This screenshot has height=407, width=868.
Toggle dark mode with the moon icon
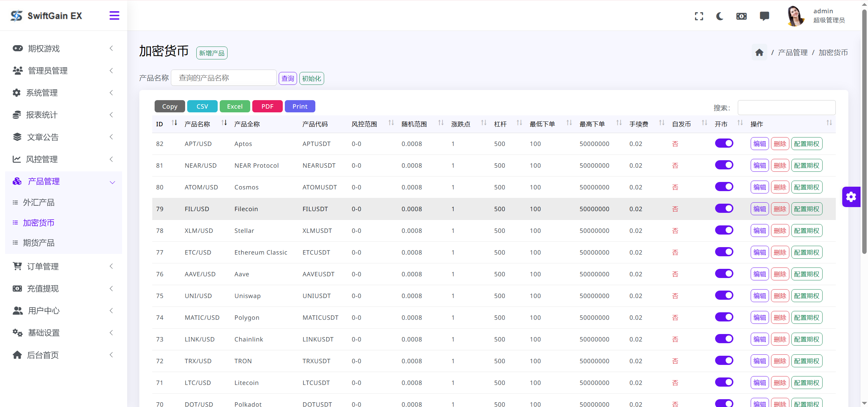719,16
